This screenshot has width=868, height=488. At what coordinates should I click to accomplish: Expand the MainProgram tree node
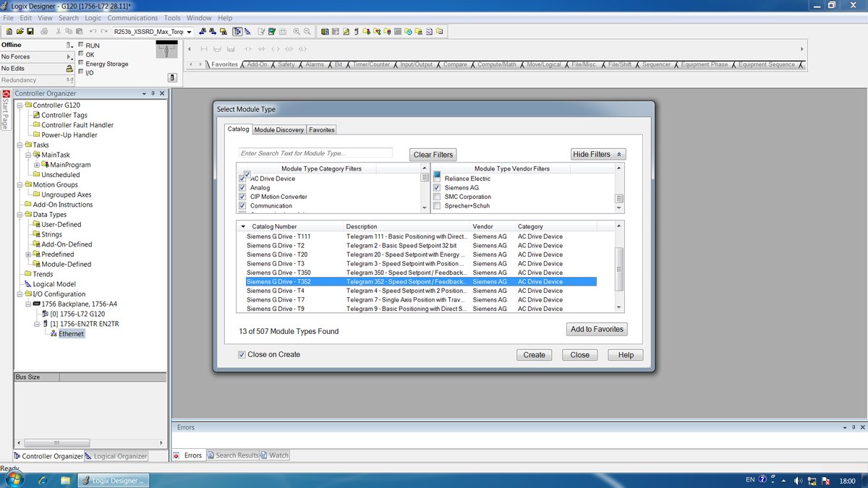(36, 165)
